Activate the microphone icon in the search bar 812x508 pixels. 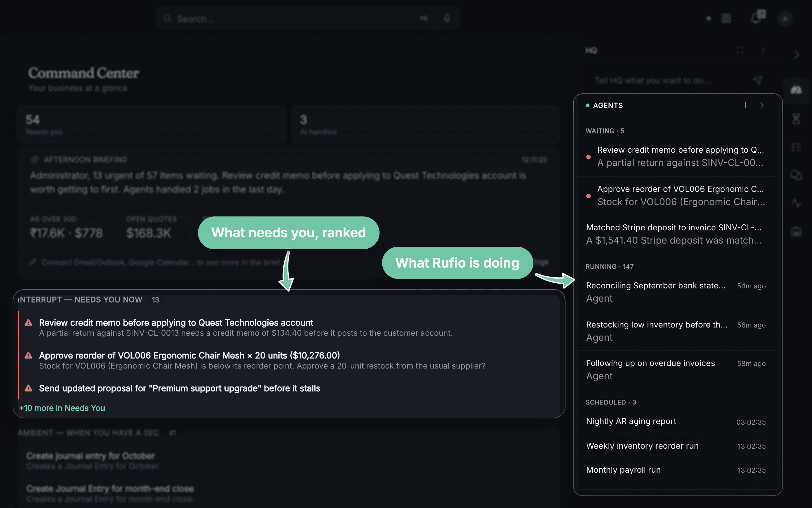click(x=447, y=18)
